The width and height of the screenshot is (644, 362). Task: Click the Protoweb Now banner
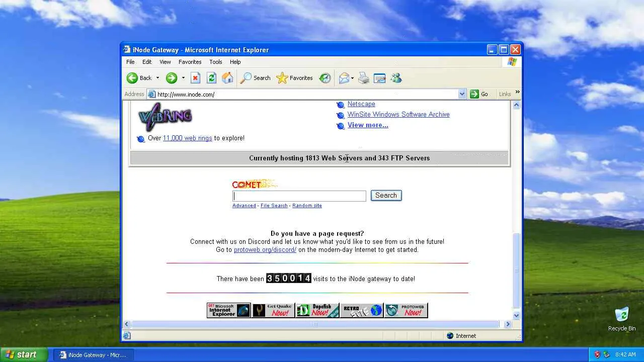point(406,310)
